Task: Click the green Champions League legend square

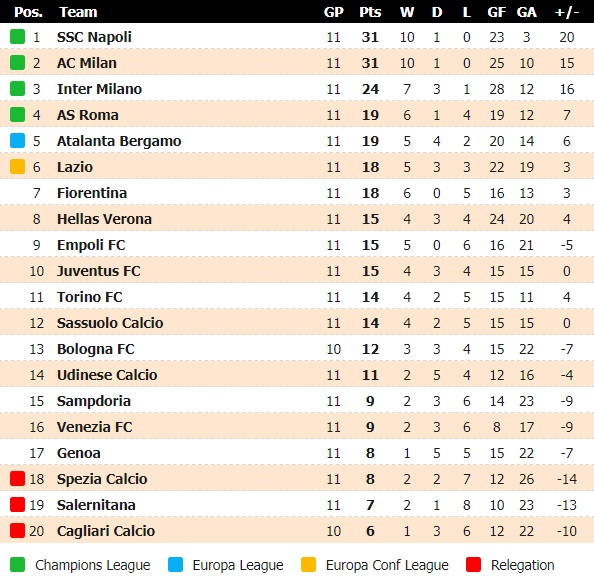Action: coord(17,564)
